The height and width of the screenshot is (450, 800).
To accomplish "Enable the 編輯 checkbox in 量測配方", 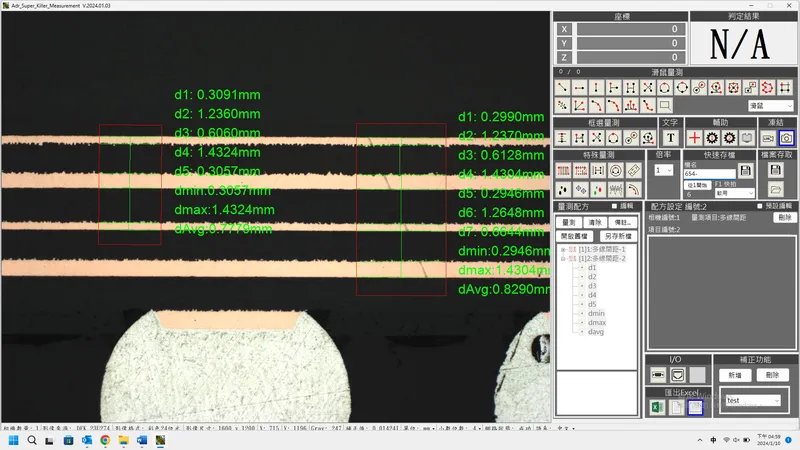I will tap(615, 206).
